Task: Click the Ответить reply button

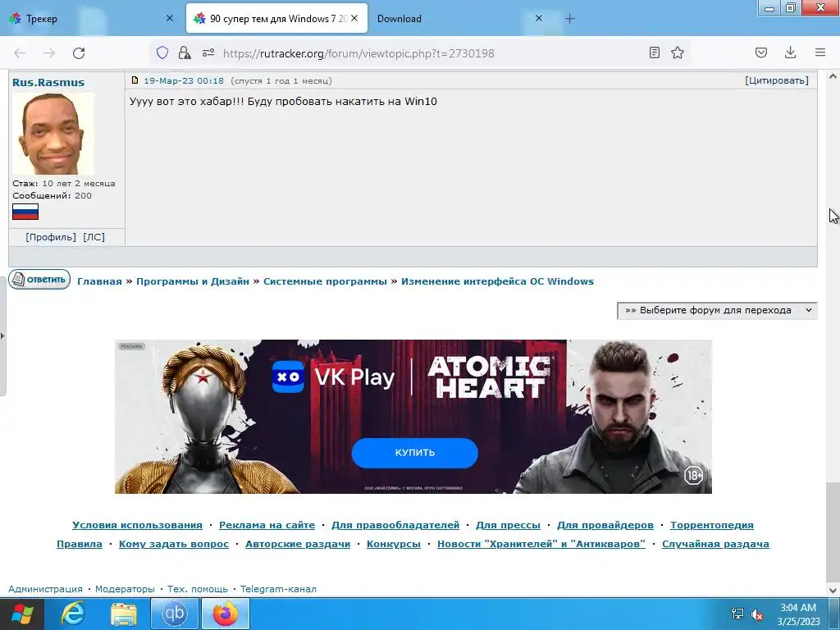Action: tap(39, 279)
